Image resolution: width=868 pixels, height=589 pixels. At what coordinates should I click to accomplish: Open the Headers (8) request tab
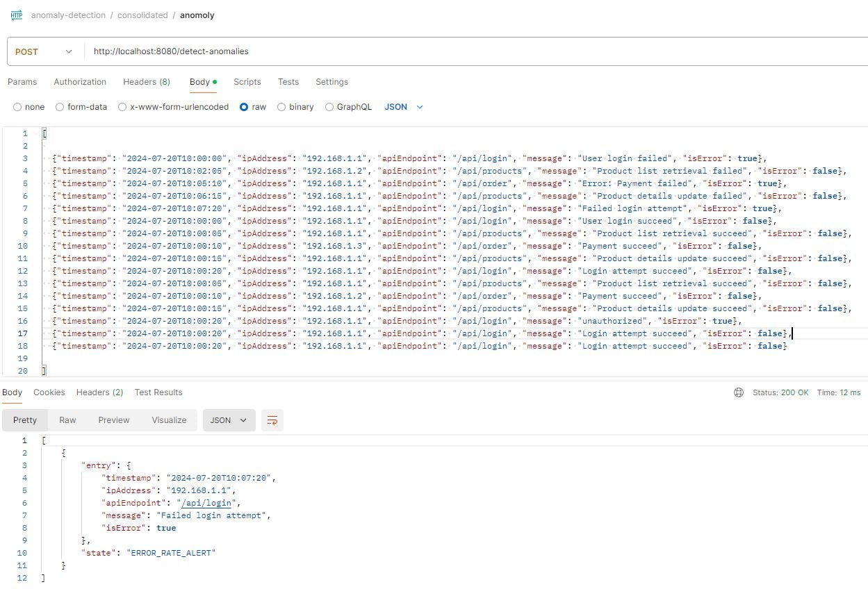146,82
